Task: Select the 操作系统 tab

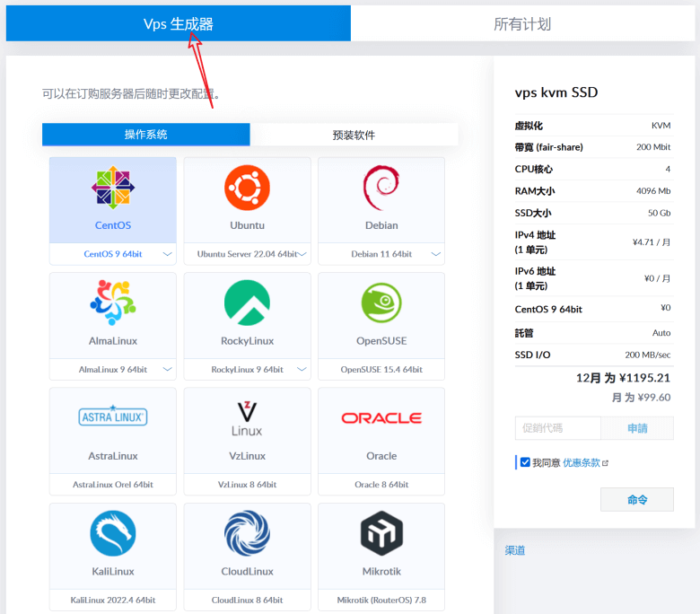Action: tap(146, 135)
